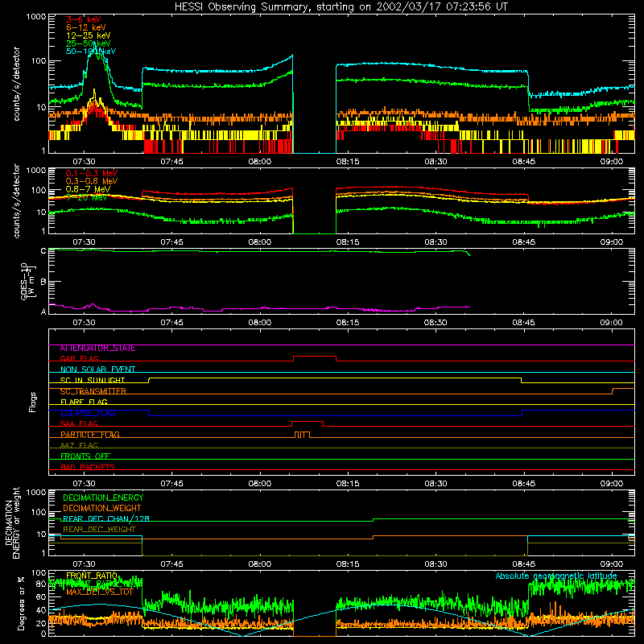The image size is (644, 644).
Task: Click the Degrees or % axis title
Action: [21, 603]
